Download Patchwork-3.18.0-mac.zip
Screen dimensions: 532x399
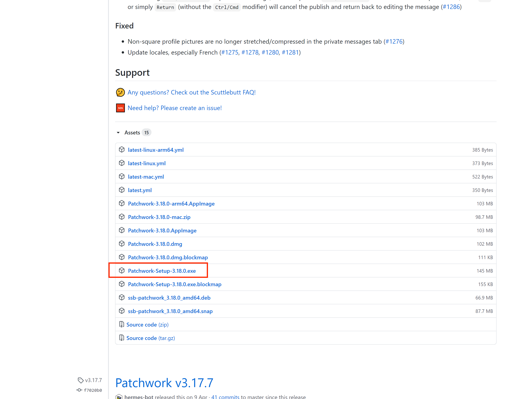pos(159,217)
